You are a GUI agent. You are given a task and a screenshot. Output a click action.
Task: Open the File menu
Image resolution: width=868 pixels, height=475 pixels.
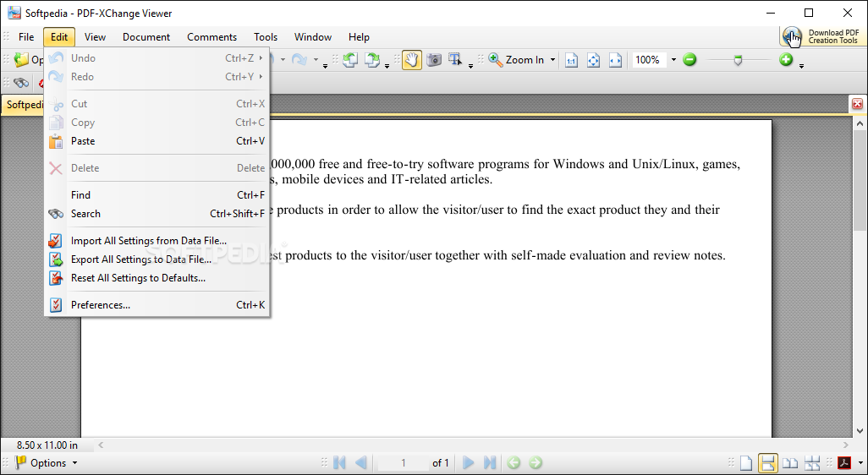pos(26,37)
